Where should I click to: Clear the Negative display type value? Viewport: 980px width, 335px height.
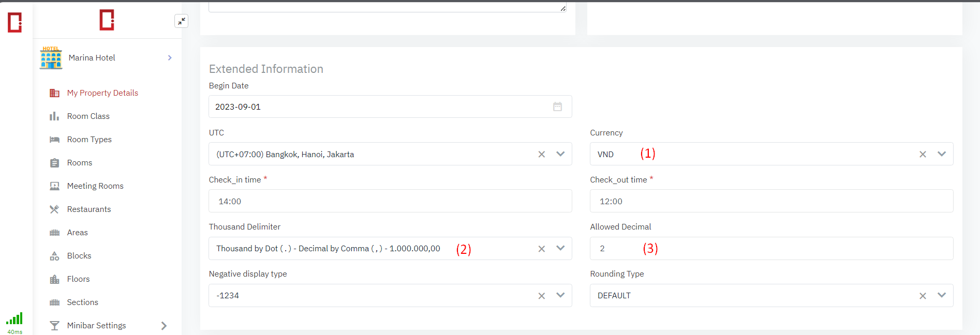point(541,296)
